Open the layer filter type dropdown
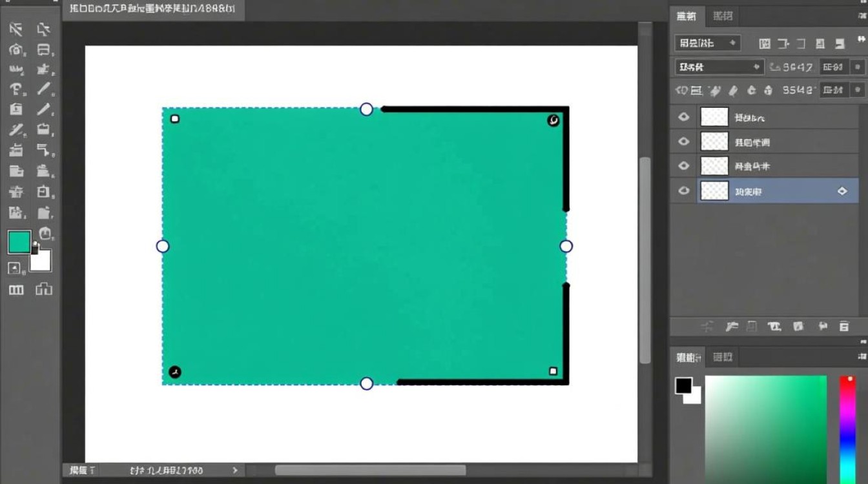The height and width of the screenshot is (484, 868). coord(707,43)
